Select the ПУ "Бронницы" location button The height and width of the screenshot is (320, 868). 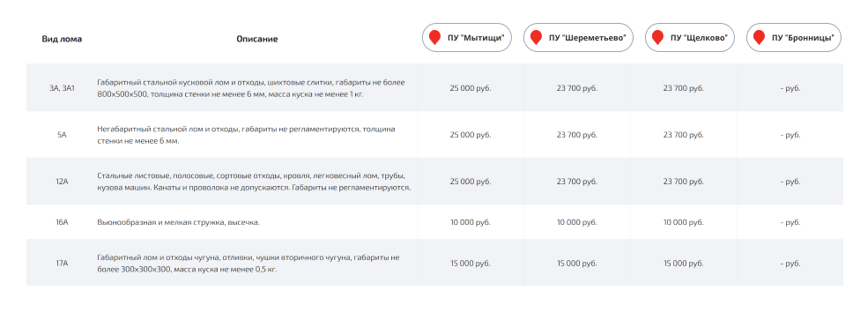coord(794,38)
